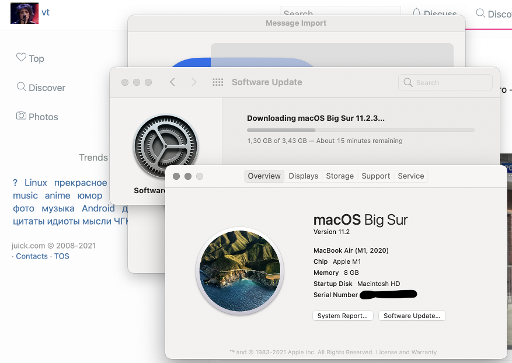Switch to the Displays tab
This screenshot has height=363, width=512.
(303, 176)
